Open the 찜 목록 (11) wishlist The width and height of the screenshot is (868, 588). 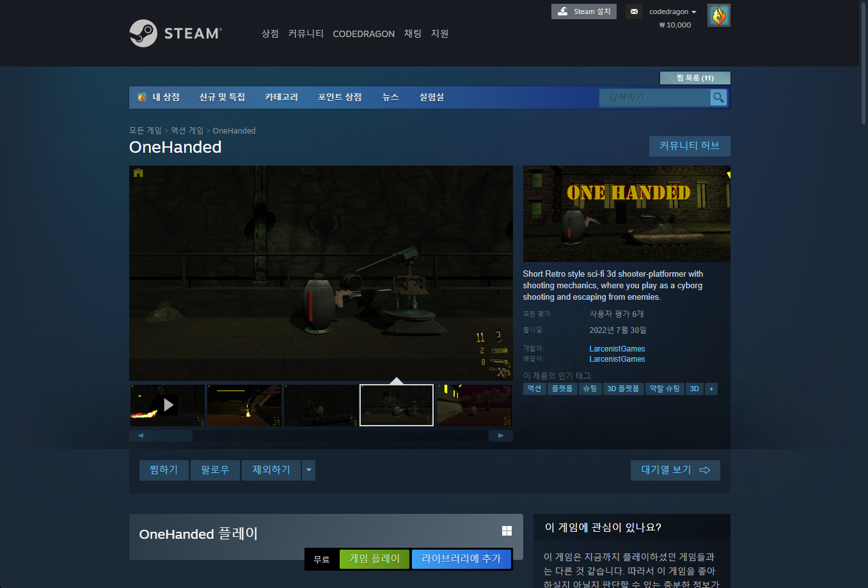click(x=695, y=78)
